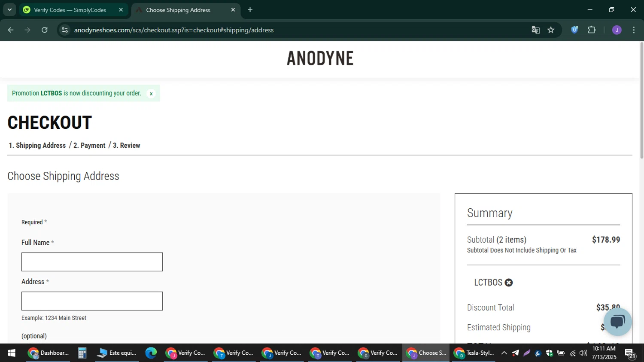Click the page vertical scrollbar
The image size is (644, 362).
pyautogui.click(x=641, y=100)
